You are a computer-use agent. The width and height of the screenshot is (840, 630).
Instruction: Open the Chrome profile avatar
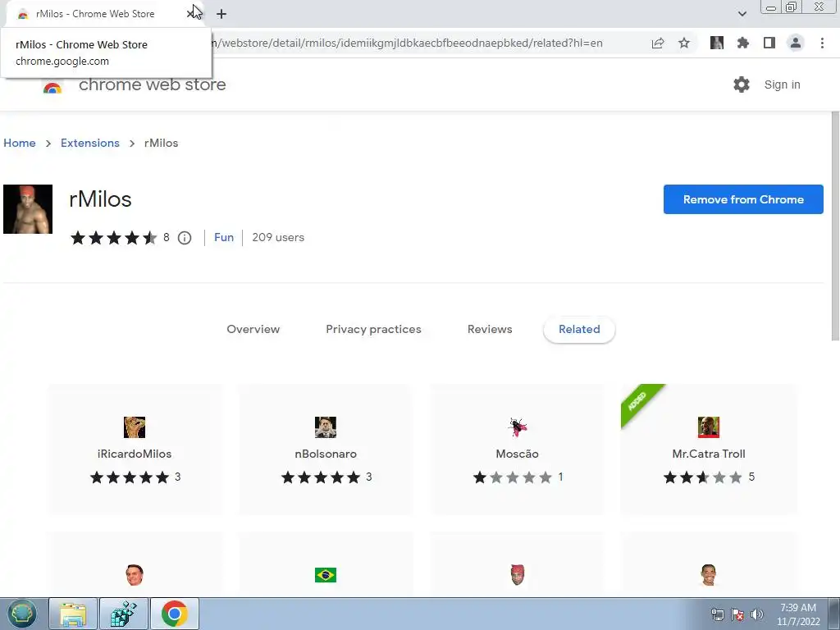[x=796, y=43]
